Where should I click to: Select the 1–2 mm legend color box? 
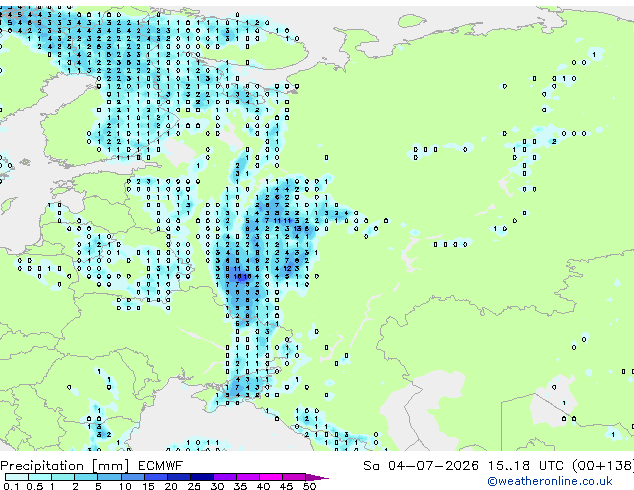tap(63, 477)
